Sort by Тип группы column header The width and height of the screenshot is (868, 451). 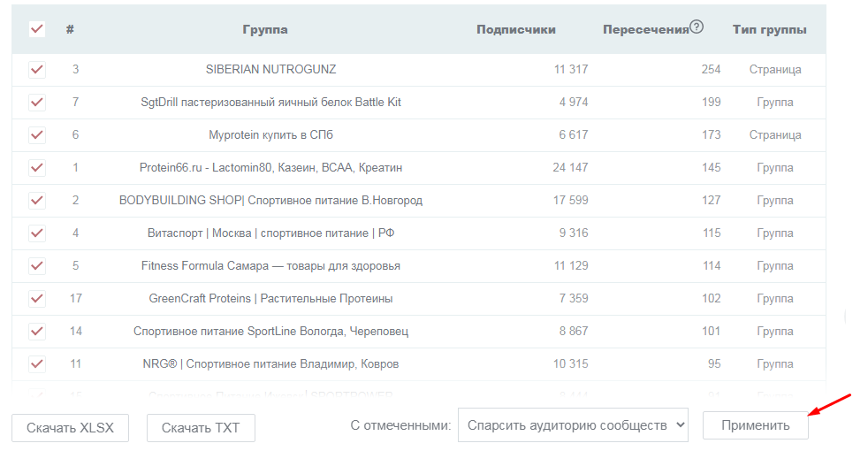[769, 29]
